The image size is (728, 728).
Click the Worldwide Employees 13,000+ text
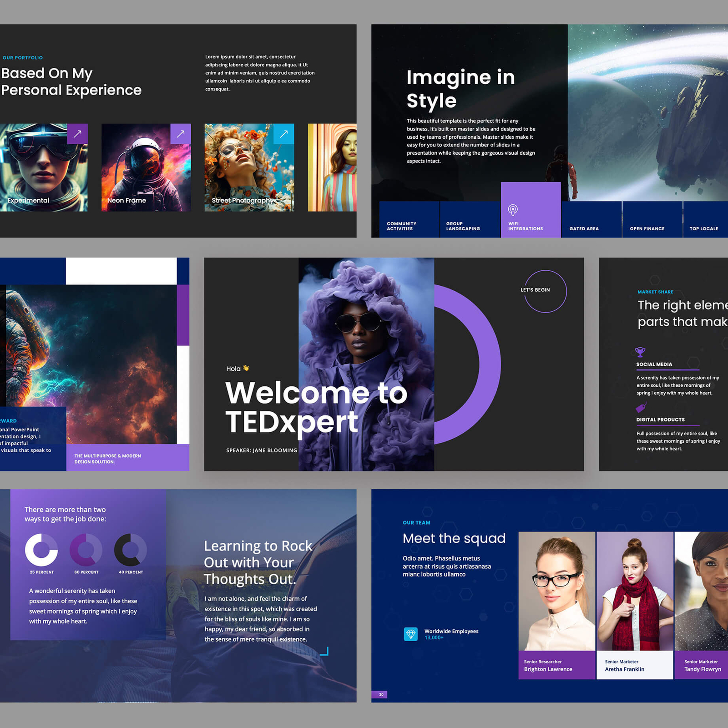pyautogui.click(x=451, y=634)
